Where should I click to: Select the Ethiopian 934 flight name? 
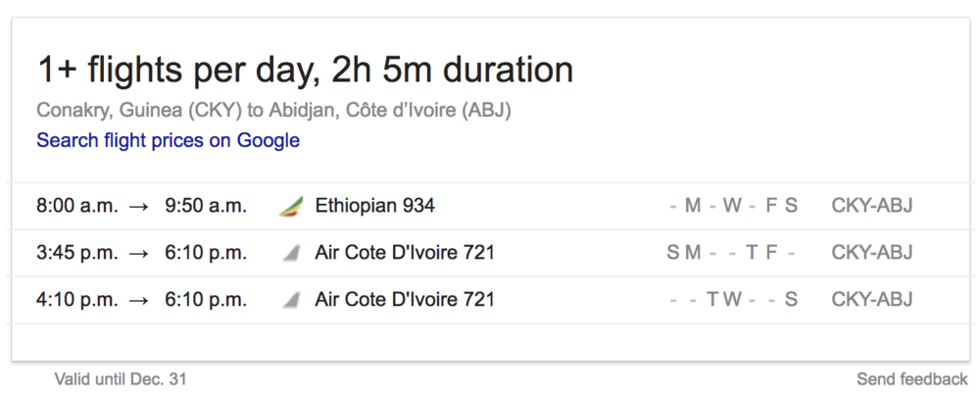[374, 206]
